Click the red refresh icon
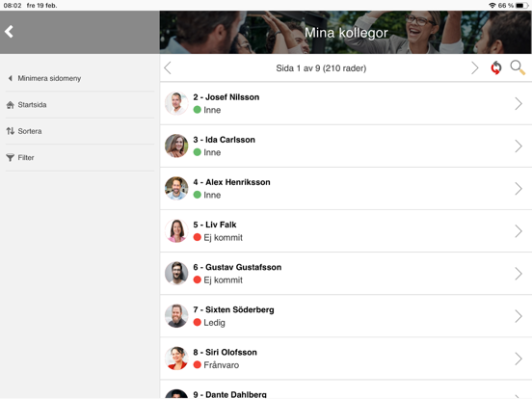 pyautogui.click(x=495, y=67)
